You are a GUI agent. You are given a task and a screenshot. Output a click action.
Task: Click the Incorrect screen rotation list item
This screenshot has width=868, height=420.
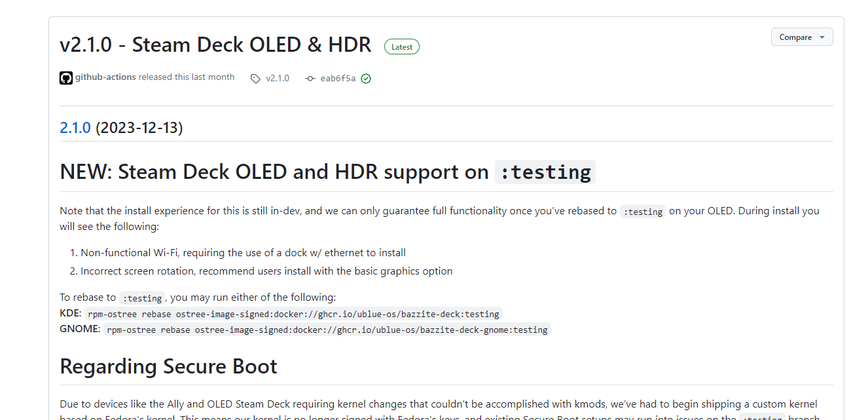click(266, 271)
